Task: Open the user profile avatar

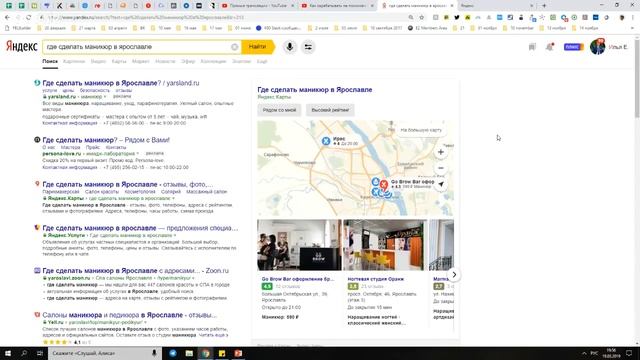Action: click(598, 47)
